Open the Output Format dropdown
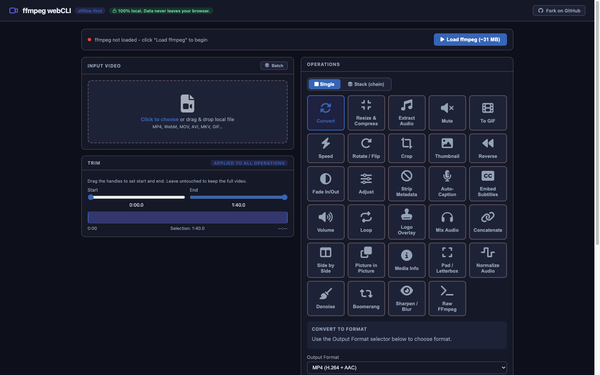 point(407,367)
